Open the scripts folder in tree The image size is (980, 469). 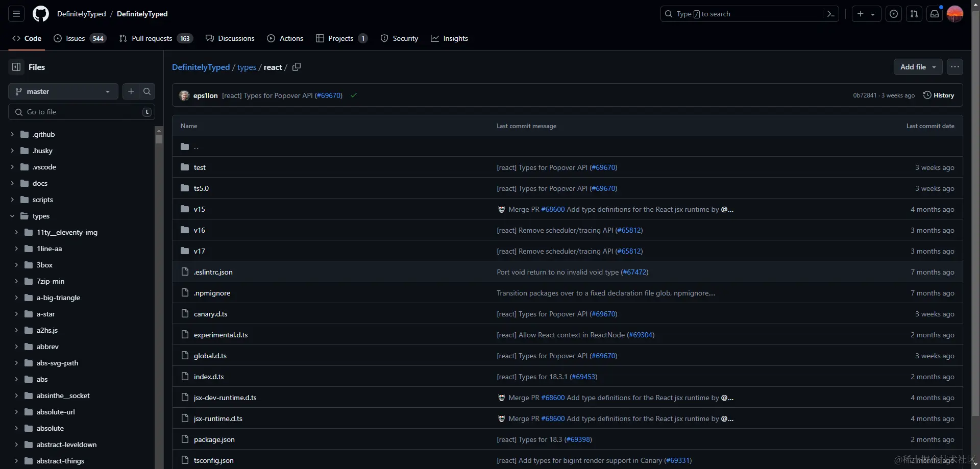coord(42,200)
